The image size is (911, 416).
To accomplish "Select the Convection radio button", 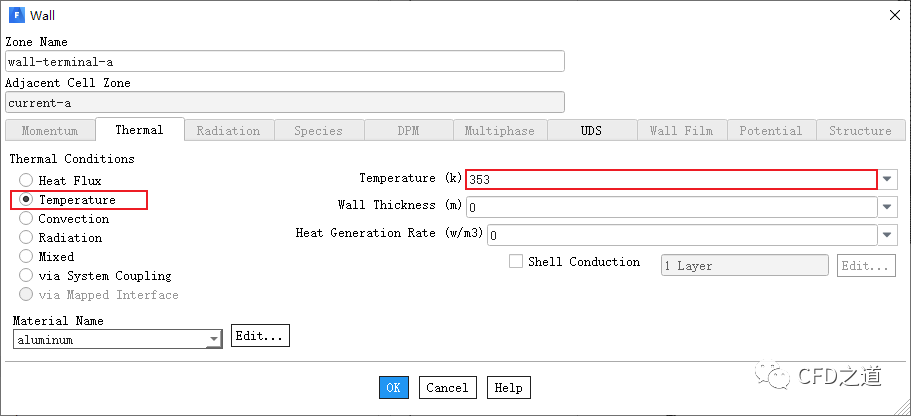I will coord(26,219).
